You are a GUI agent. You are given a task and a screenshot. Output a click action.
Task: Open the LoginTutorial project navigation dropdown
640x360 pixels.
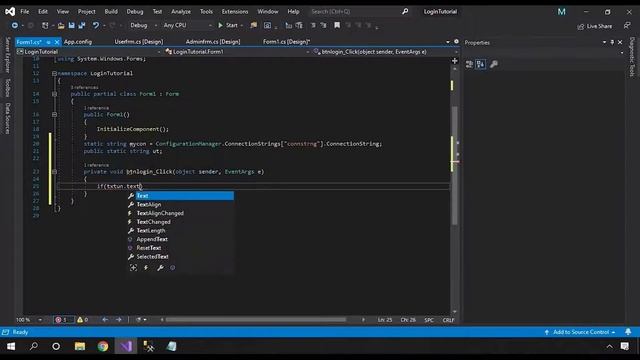pyautogui.click(x=89, y=52)
